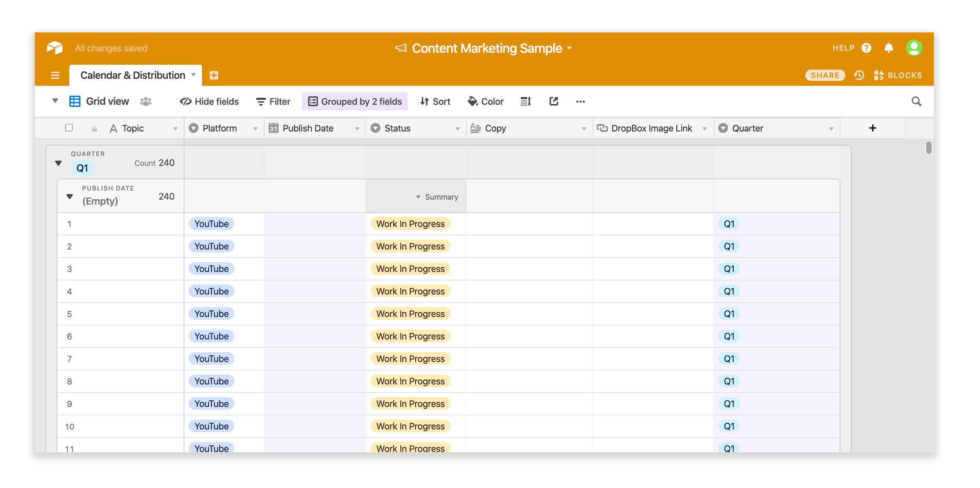Open the Sort options
This screenshot has width=980, height=488.
click(435, 101)
